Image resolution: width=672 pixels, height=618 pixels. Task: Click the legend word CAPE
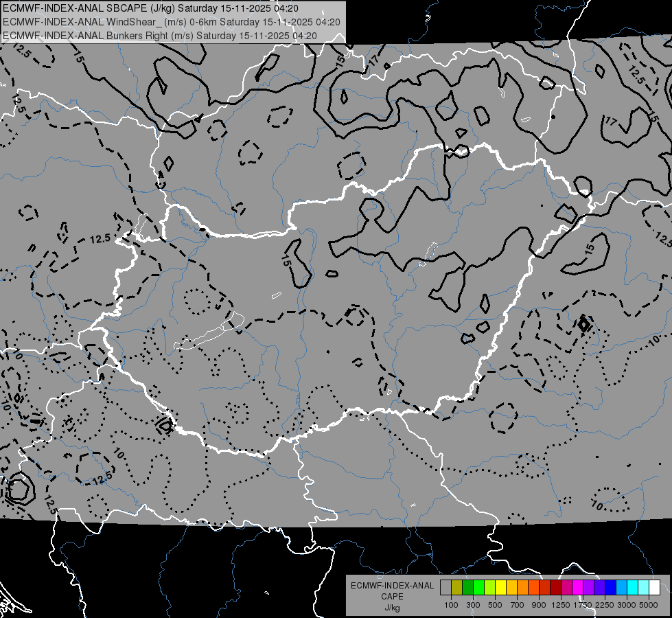392,597
